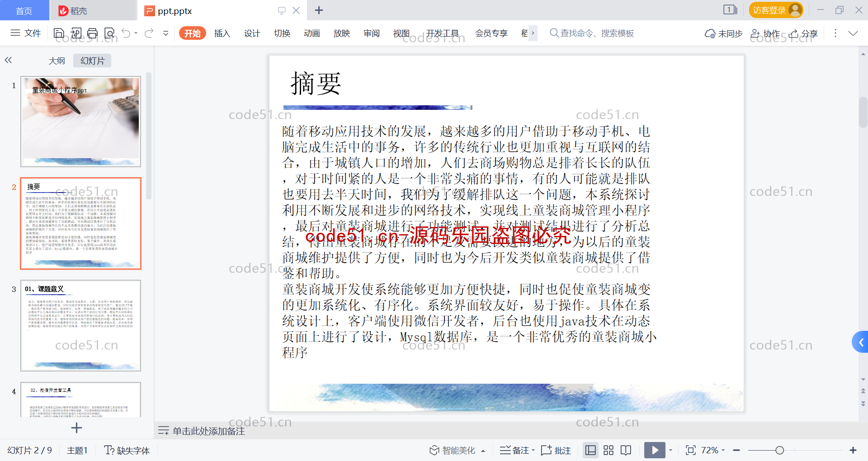The height and width of the screenshot is (461, 868).
Task: Expand the right side panel arrow
Action: point(861,342)
